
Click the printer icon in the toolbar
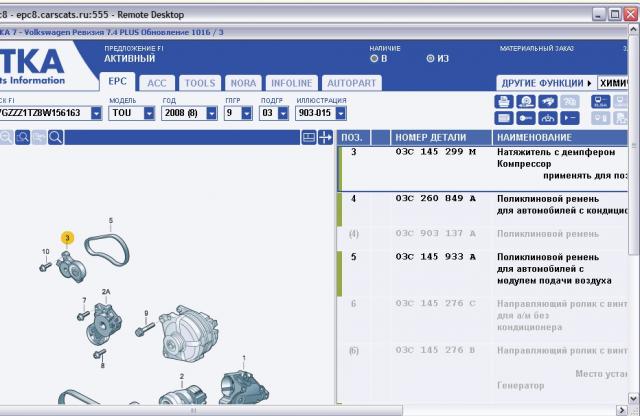pos(504,101)
